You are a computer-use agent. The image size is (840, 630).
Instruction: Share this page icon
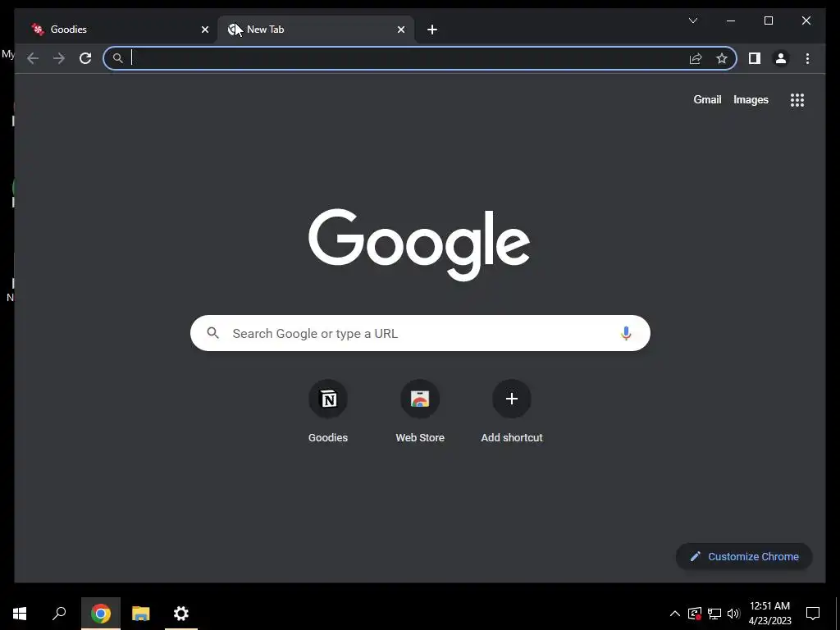pyautogui.click(x=696, y=58)
